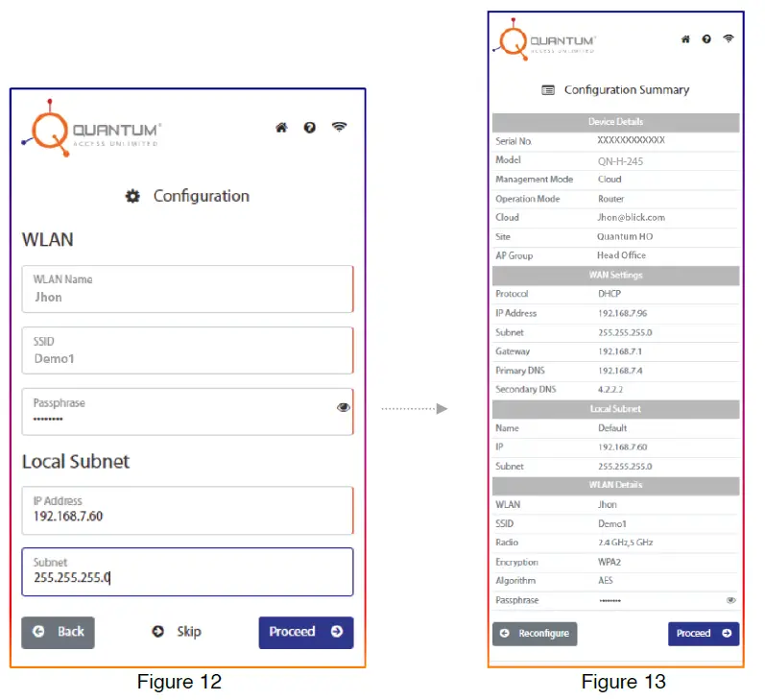Image resolution: width=765 pixels, height=700 pixels.
Task: Click the Algorithm value AES
Action: 606,581
